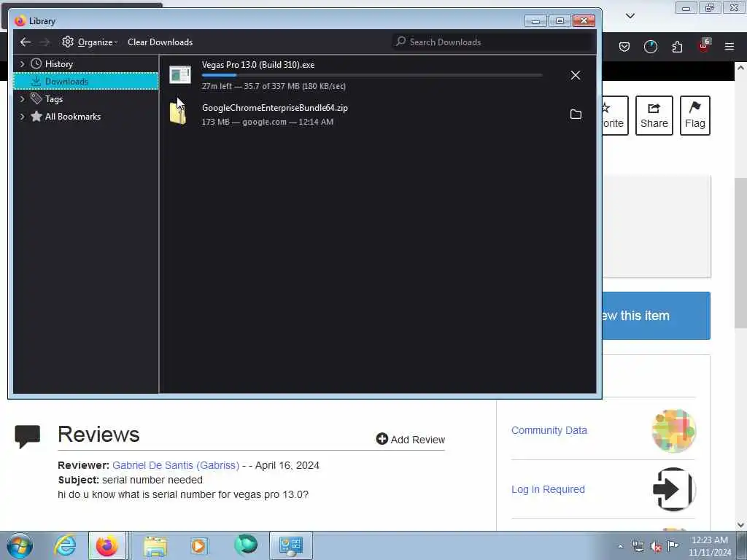Viewport: 747px width, 560px height.
Task: Open Firefox downloads progress indicator
Action: tap(650, 47)
